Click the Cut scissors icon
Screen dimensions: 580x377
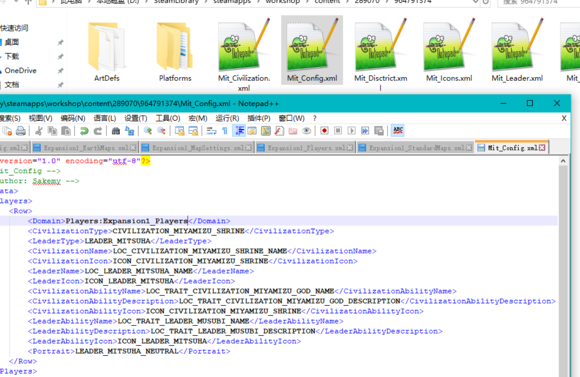(38, 131)
